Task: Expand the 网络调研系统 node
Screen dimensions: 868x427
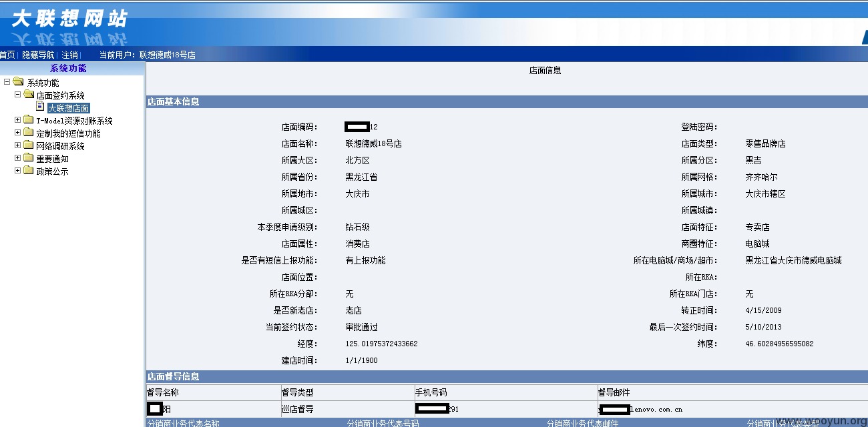Action: (x=18, y=145)
